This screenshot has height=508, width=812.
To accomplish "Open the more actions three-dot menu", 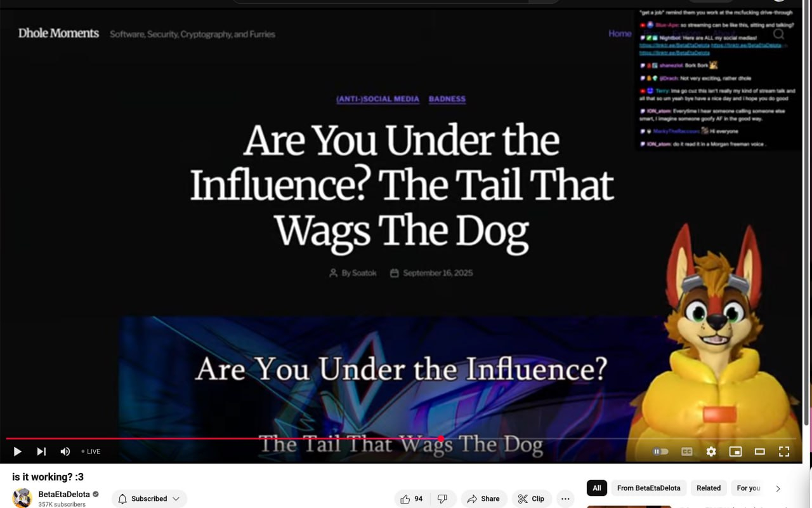I will 565,498.
